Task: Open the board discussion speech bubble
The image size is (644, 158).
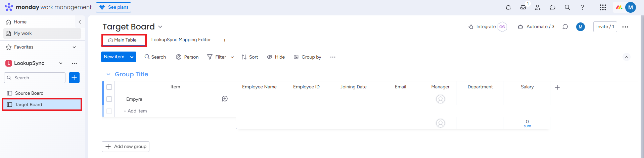Action: point(565,27)
